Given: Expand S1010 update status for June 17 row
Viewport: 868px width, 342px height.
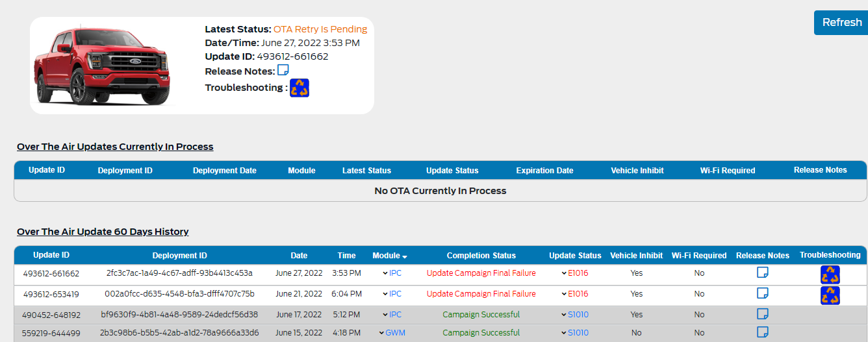Looking at the screenshot, I should [x=564, y=315].
